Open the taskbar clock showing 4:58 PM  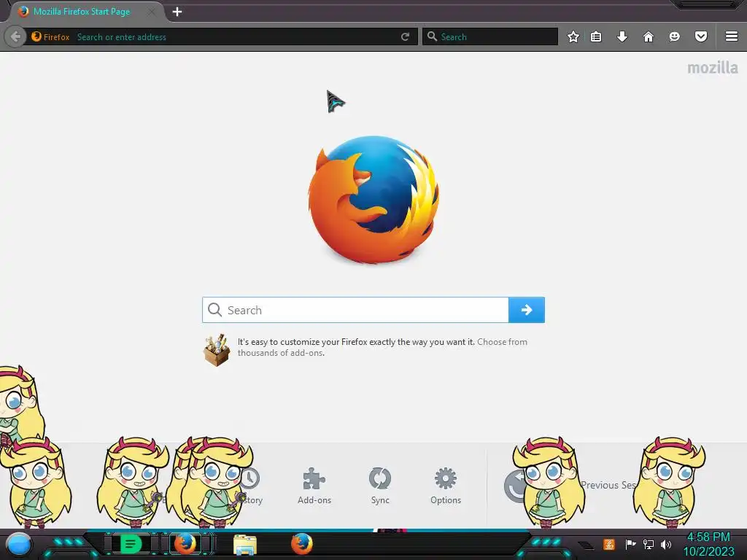click(708, 544)
